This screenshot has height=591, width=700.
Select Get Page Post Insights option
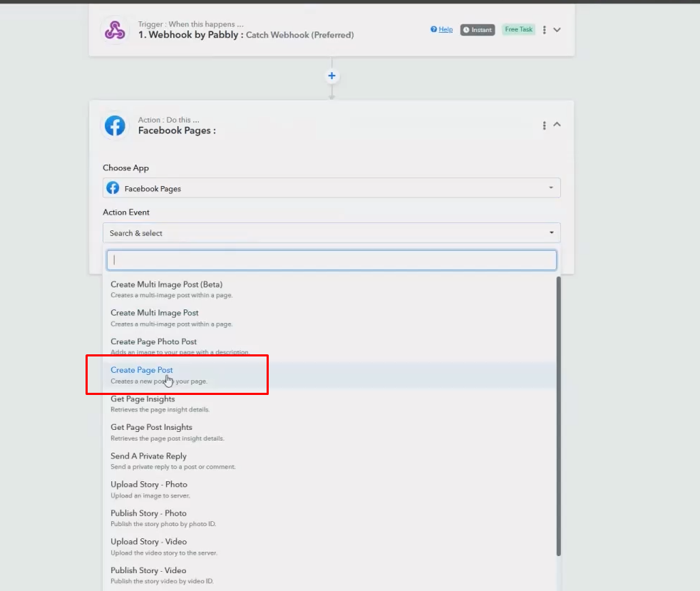[x=329, y=432]
